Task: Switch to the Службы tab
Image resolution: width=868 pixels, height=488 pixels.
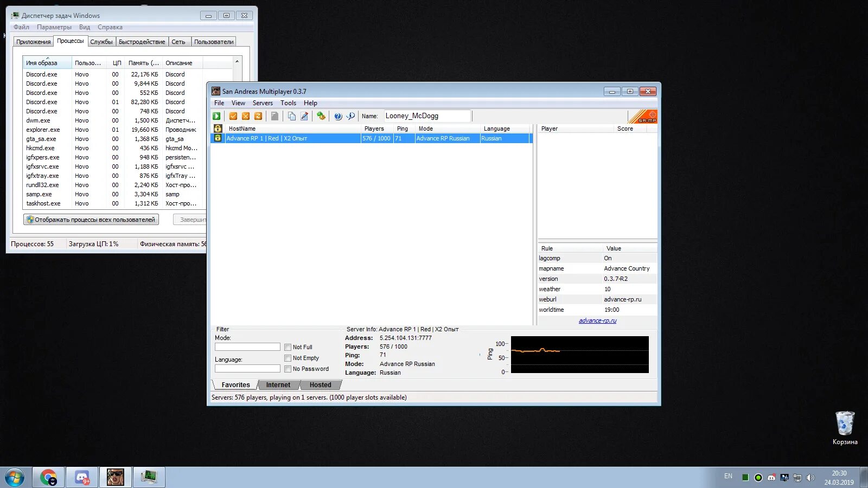Action: [x=101, y=42]
